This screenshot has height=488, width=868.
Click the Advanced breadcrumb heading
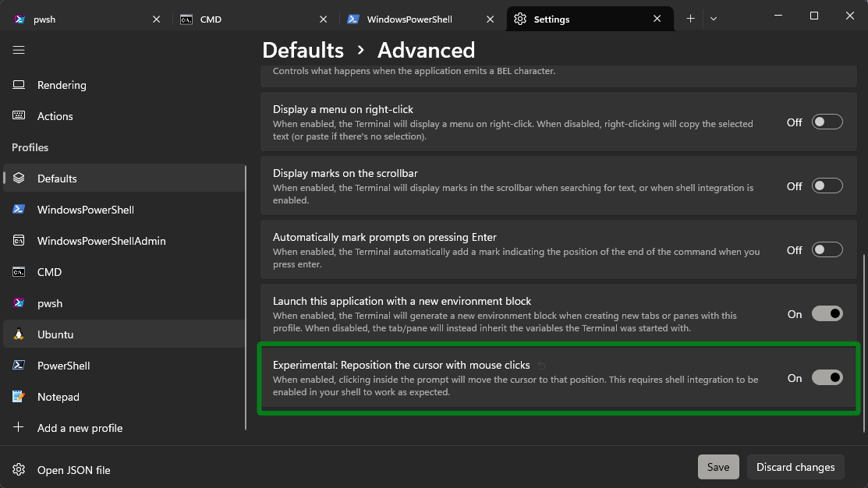click(x=426, y=51)
